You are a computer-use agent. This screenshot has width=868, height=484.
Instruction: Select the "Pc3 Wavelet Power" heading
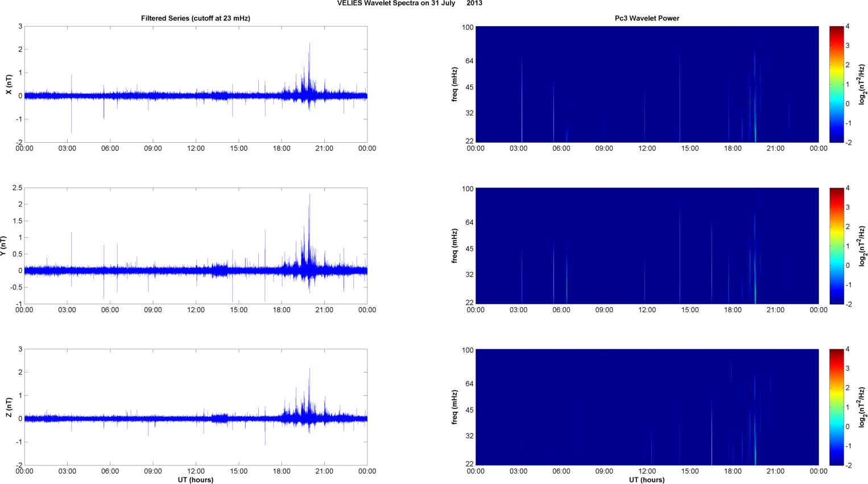pos(647,18)
